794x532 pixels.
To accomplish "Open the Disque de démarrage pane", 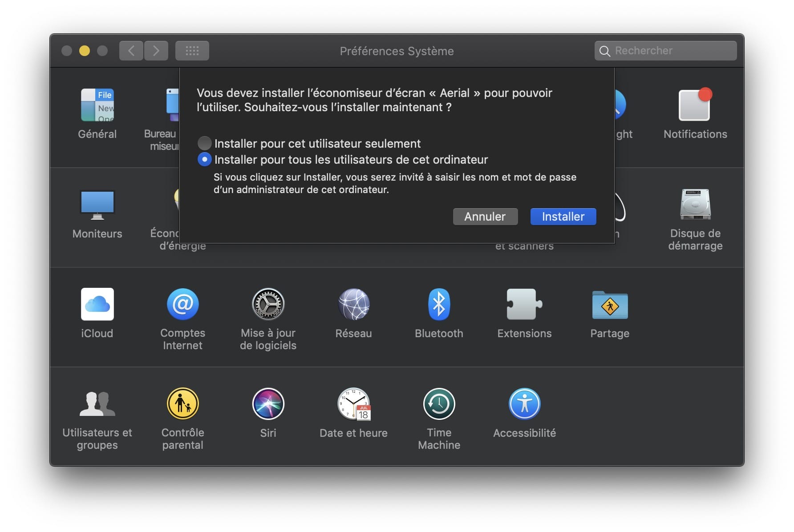I will [x=695, y=205].
